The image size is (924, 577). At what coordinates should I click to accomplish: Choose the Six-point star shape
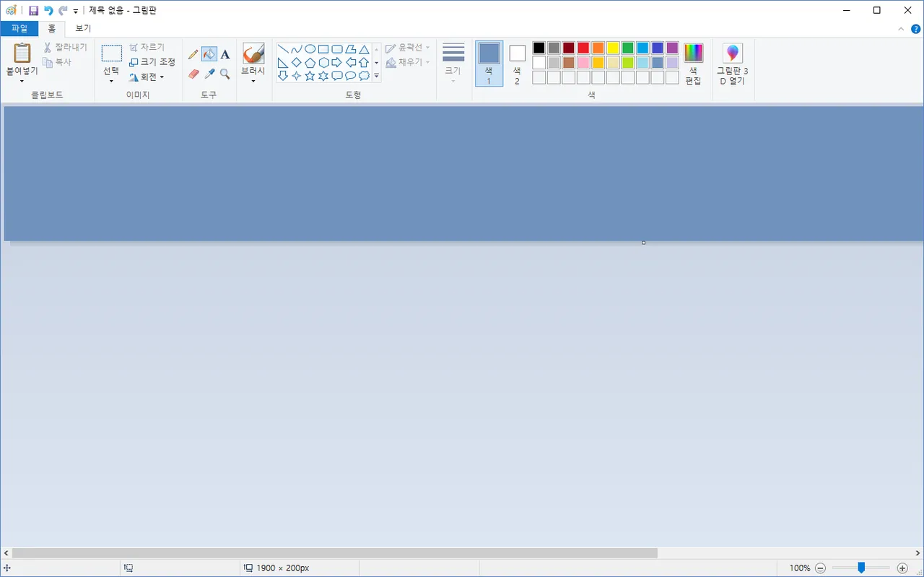click(x=323, y=76)
